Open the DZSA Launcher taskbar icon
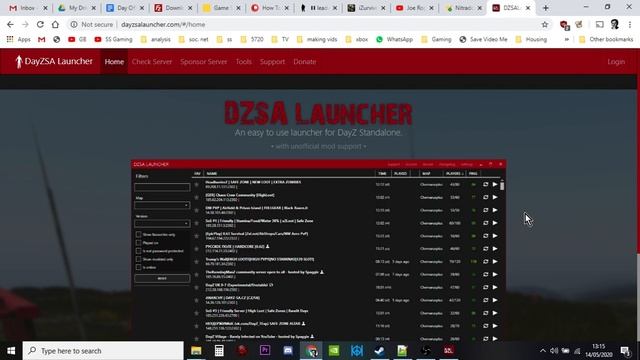Viewport: 640px width, 360px height. [x=448, y=351]
